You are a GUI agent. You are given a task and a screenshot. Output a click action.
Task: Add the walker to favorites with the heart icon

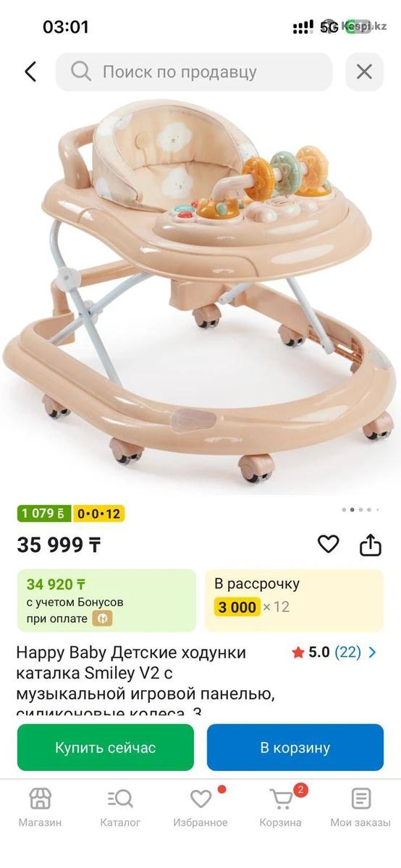pos(329,544)
